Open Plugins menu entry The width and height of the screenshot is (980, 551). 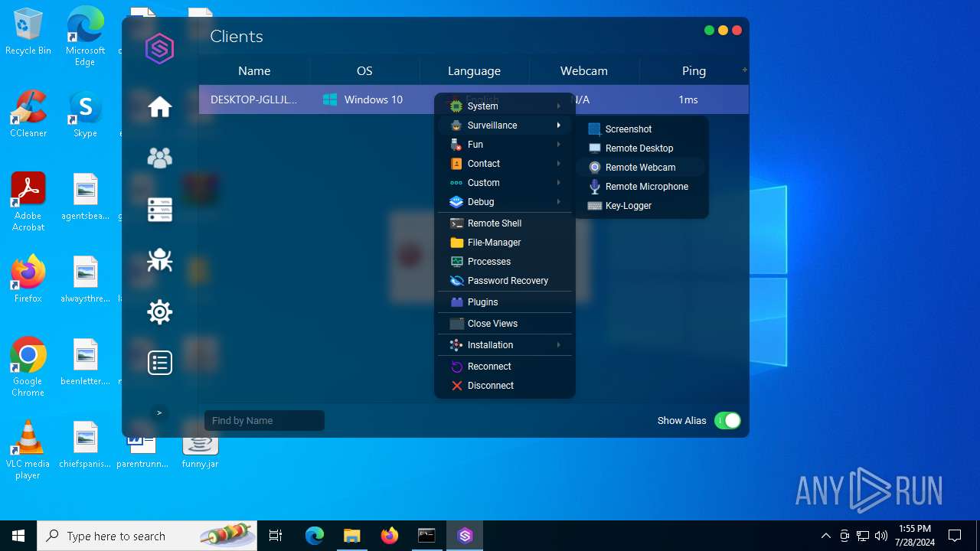click(x=505, y=302)
